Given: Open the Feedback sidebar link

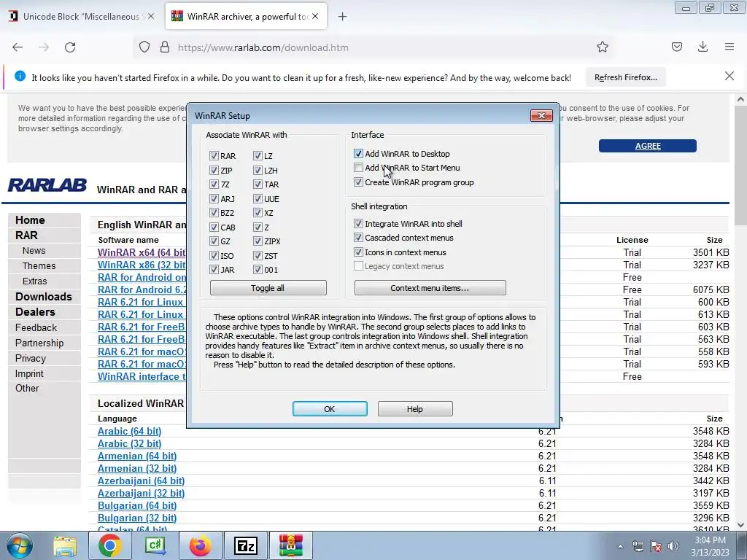Looking at the screenshot, I should [x=36, y=327].
